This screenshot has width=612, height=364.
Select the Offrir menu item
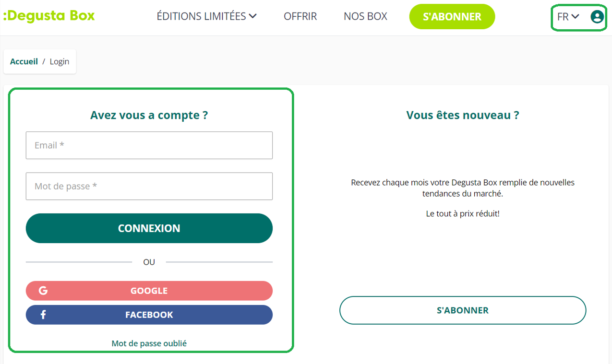tap(300, 16)
